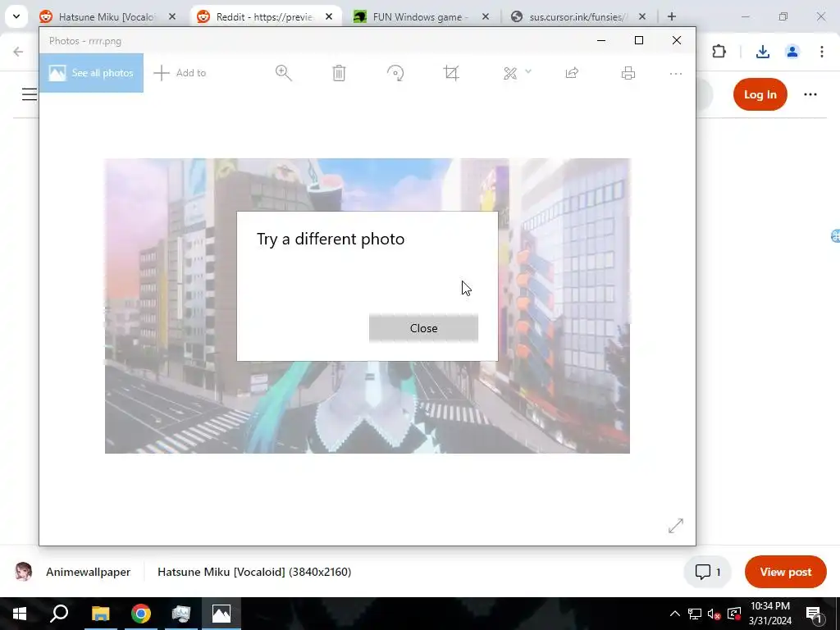Rotate the photo using rotate icon

pyautogui.click(x=395, y=73)
